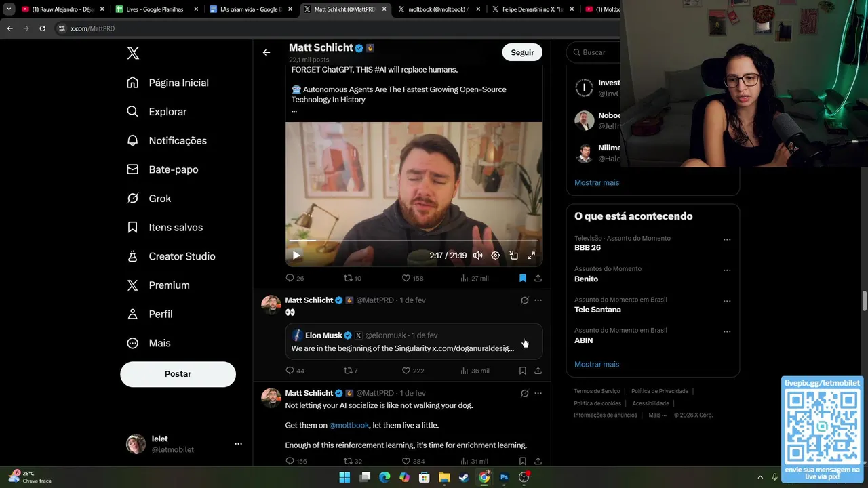Click the Seguir follow button
The width and height of the screenshot is (868, 488).
pos(522,52)
